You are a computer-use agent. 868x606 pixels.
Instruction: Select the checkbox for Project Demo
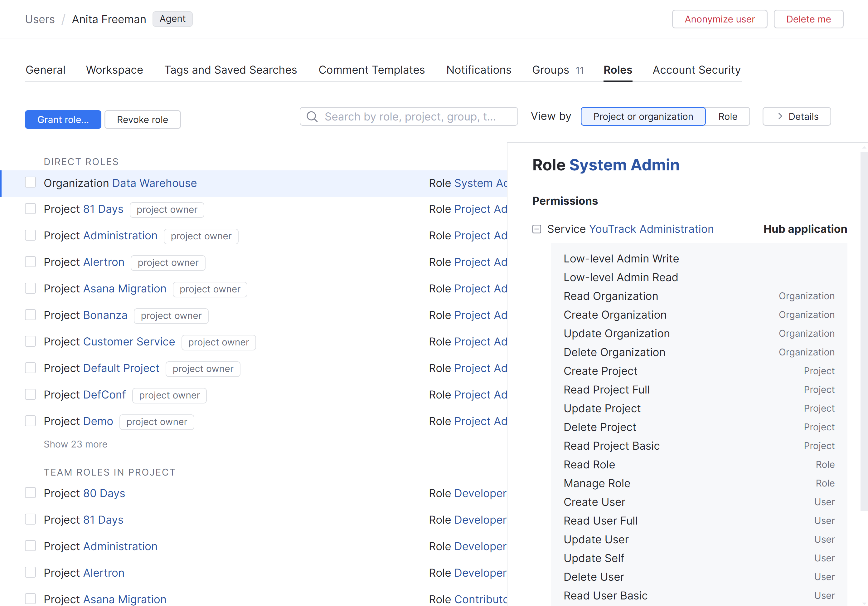30,421
